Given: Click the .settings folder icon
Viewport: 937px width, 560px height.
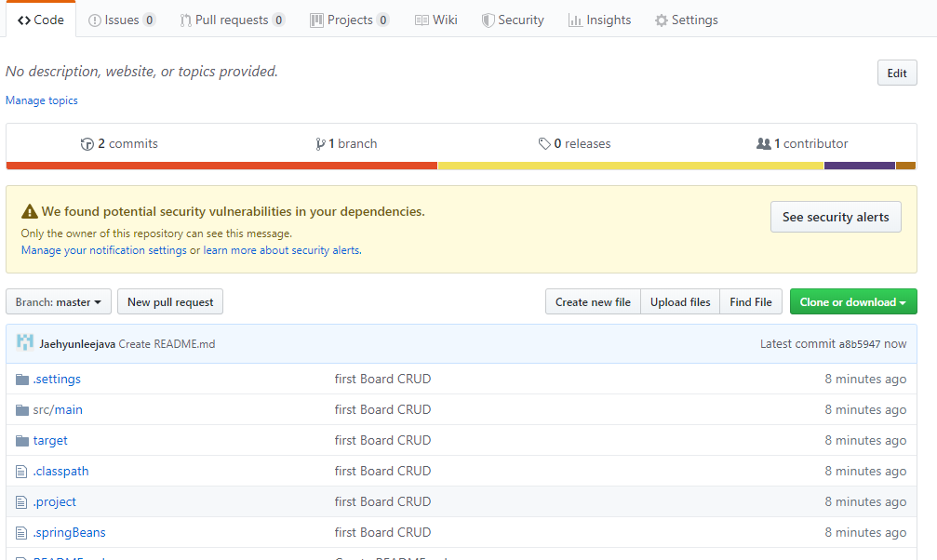Looking at the screenshot, I should coord(22,380).
